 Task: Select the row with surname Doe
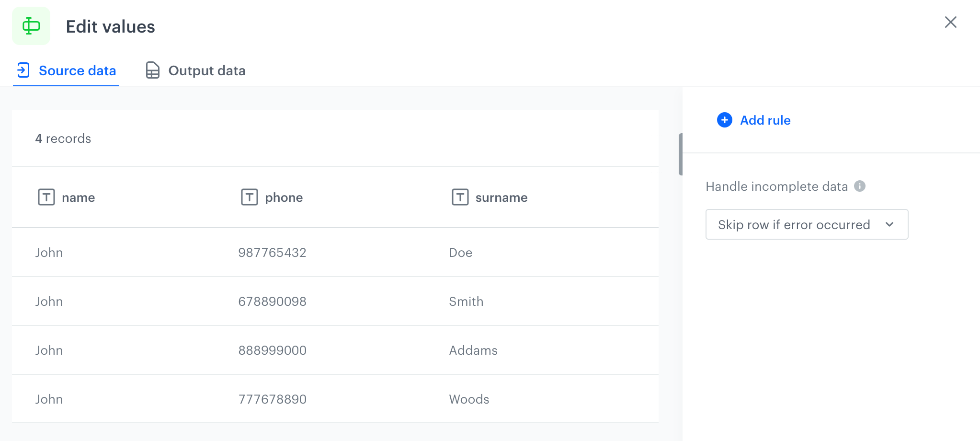[x=335, y=253]
